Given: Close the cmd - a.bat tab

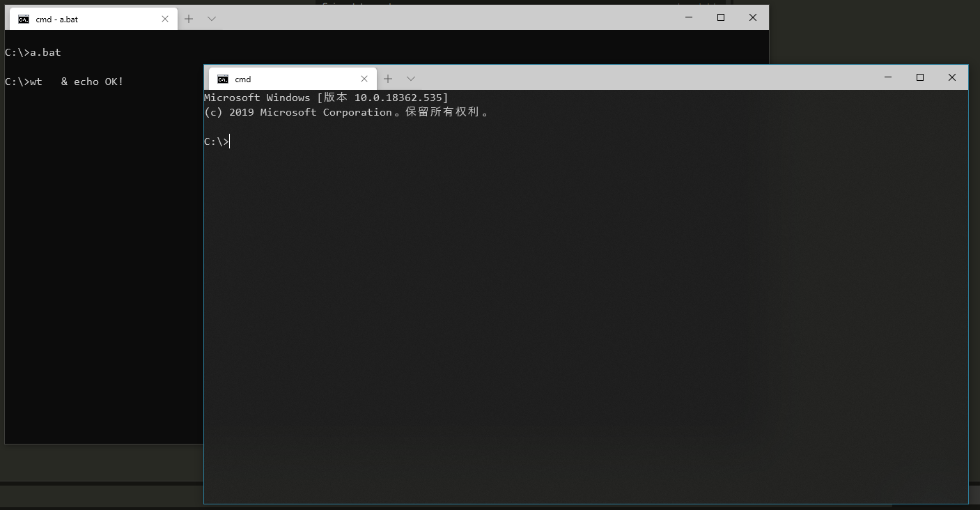Looking at the screenshot, I should tap(165, 19).
